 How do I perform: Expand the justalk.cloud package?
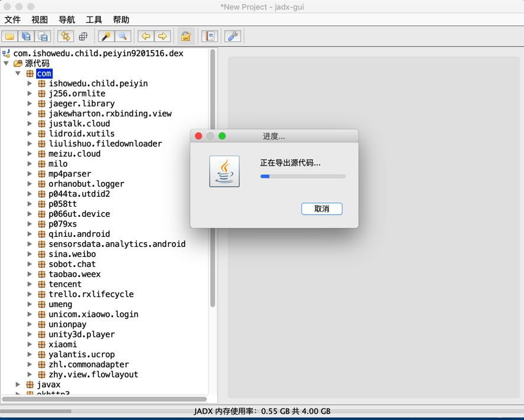(30, 123)
